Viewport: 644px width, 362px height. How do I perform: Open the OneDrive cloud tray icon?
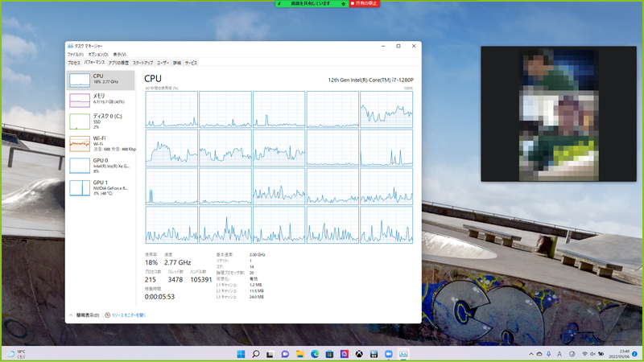tap(539, 354)
